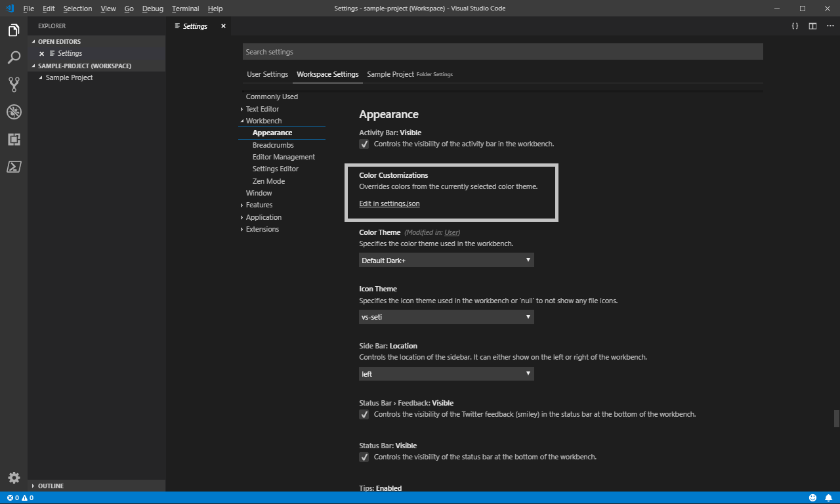Toggle Activity Bar Visible checkbox
Screen dimensions: 840x504
click(x=364, y=144)
